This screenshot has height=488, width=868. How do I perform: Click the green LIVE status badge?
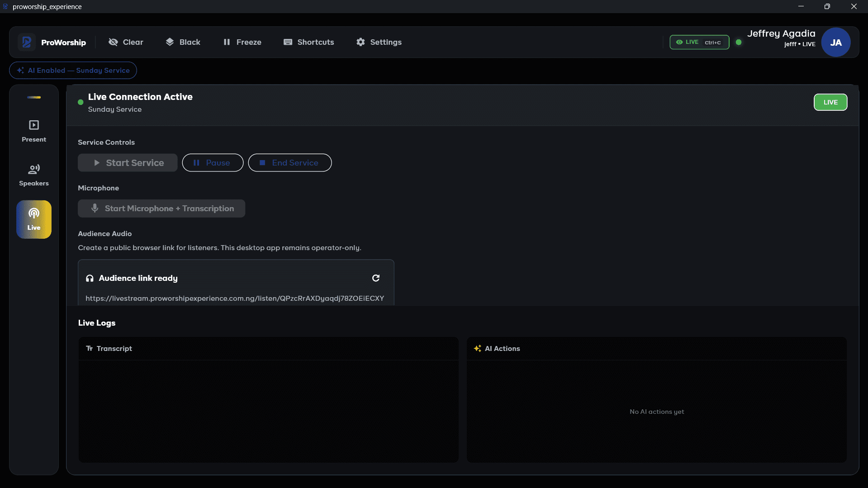830,102
